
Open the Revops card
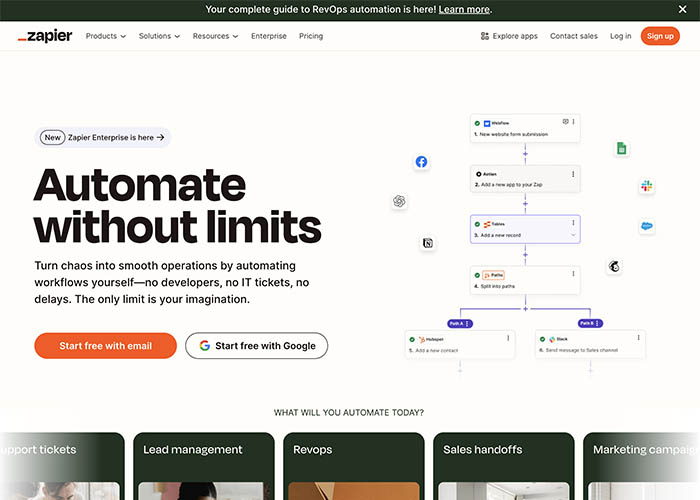(x=354, y=466)
